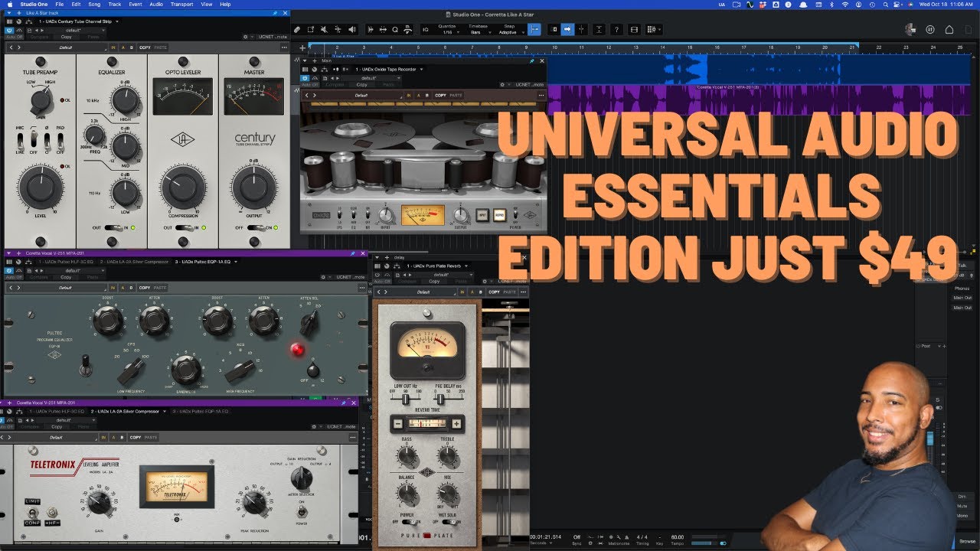This screenshot has width=980, height=551.
Task: Open the Quantize 1/16 dropdown
Action: 448,30
